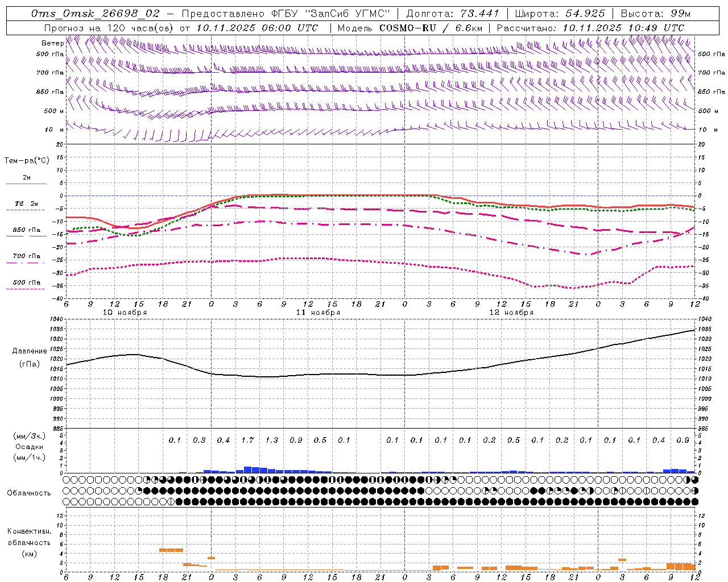This screenshot has width=728, height=582.
Task: Click the 12 ноября date label
Action: point(511,313)
